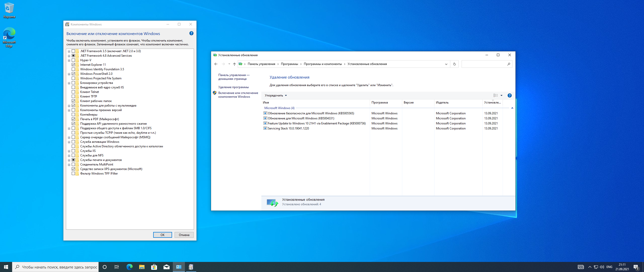Screen dimensions: 644x272
Task: Click turn Windows features on or off link
Action: coord(238,95)
